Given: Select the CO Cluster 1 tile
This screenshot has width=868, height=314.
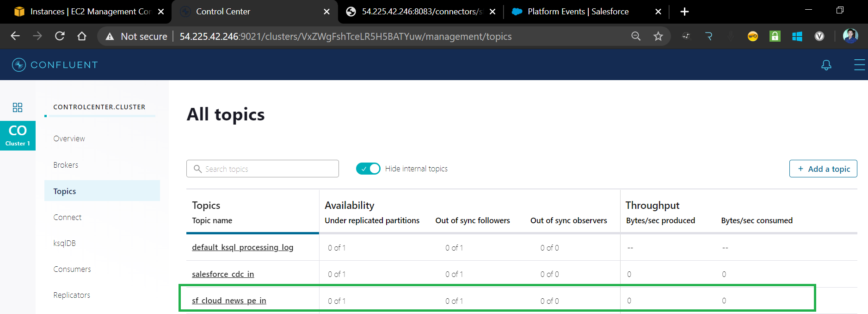Looking at the screenshot, I should point(18,135).
